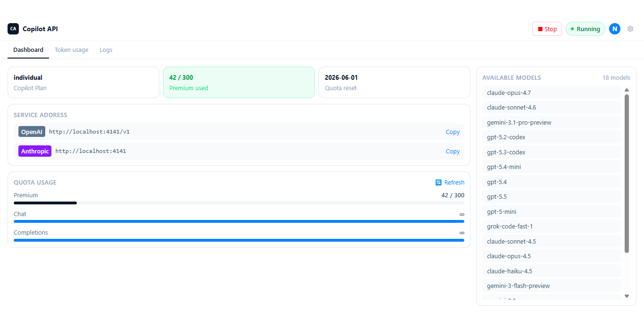
Task: Select gemini-3.1-pro-preview model
Action: coord(552,122)
